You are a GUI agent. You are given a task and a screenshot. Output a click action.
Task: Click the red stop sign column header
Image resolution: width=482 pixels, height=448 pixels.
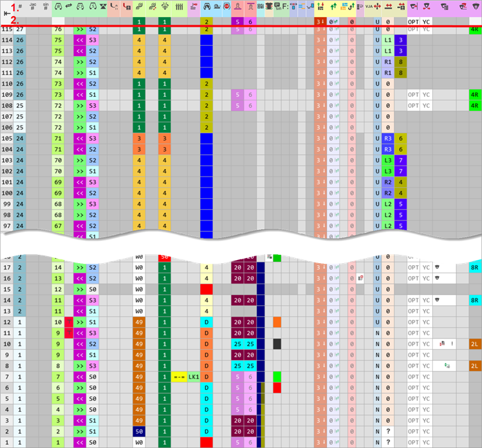(x=226, y=7)
